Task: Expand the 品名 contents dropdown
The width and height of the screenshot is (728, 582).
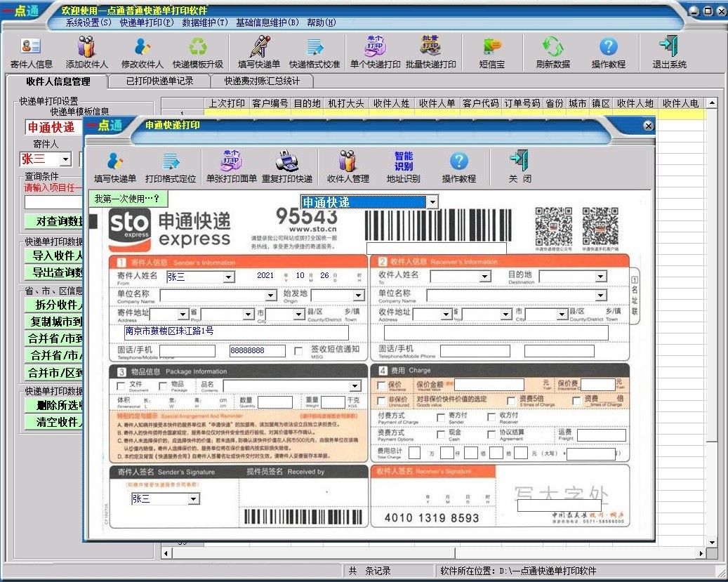Action: (x=355, y=386)
